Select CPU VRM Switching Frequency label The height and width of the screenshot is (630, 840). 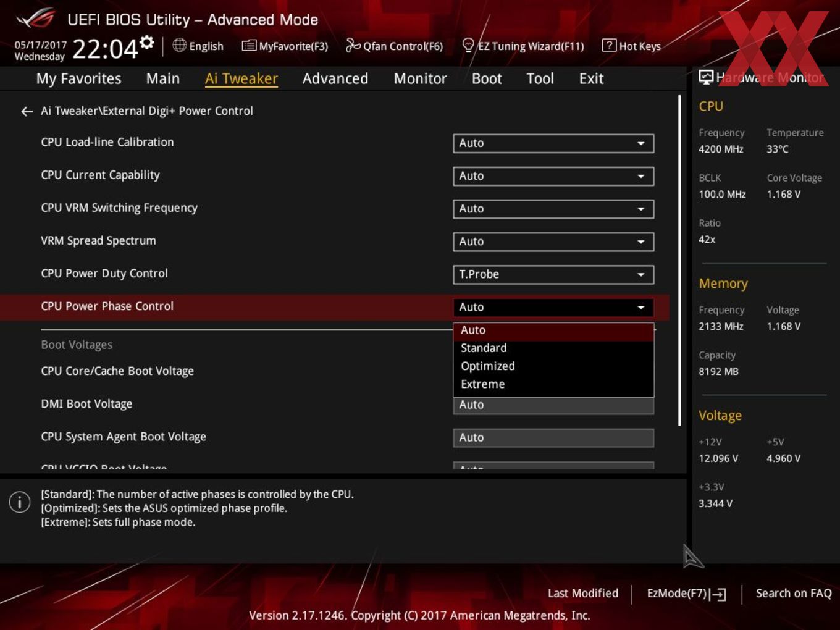119,208
